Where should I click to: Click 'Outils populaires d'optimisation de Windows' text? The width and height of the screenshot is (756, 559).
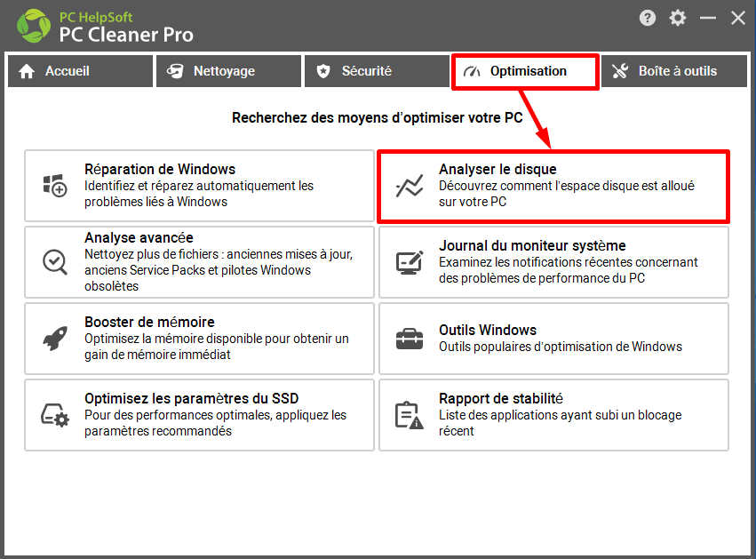pos(561,347)
